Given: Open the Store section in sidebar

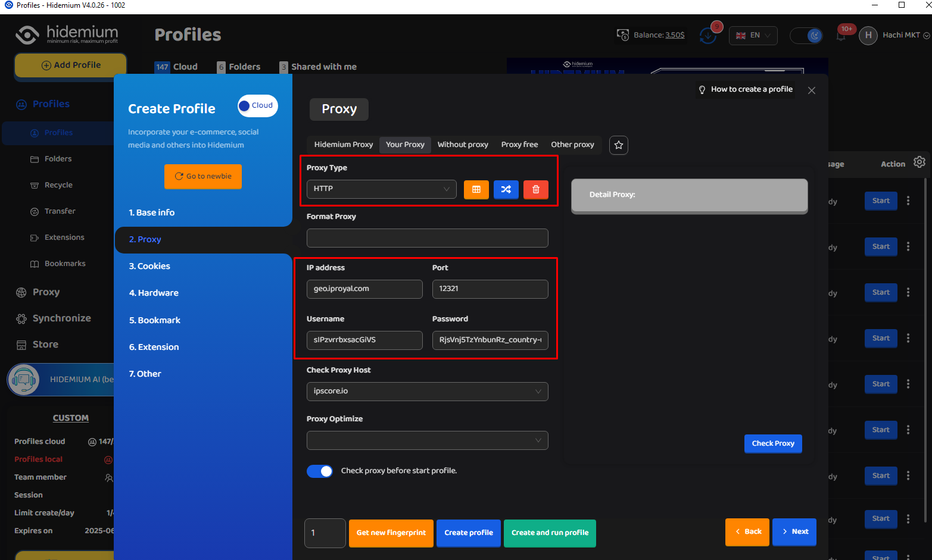Looking at the screenshot, I should 45,345.
